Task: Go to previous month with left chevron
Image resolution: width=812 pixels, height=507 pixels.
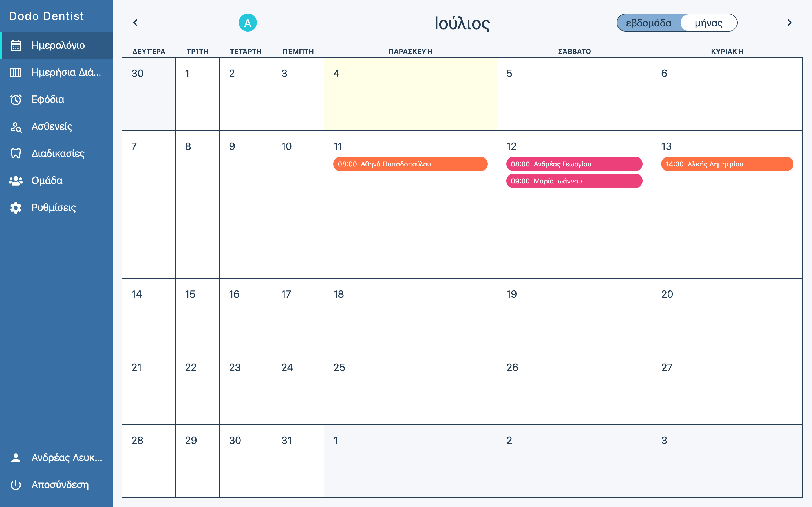Action: (135, 23)
